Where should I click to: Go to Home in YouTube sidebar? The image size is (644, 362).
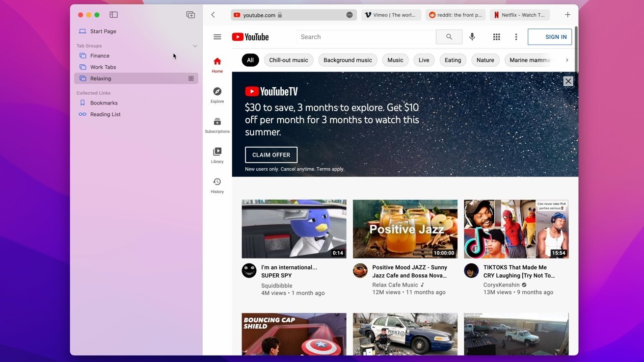click(x=217, y=65)
